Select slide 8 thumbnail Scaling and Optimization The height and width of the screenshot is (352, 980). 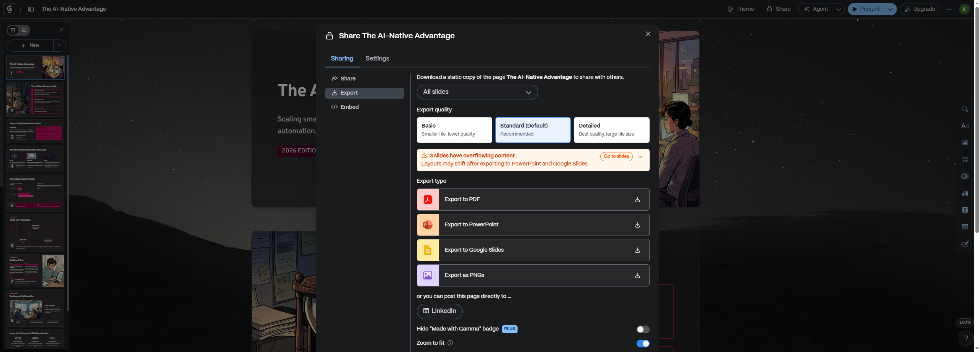point(35,308)
